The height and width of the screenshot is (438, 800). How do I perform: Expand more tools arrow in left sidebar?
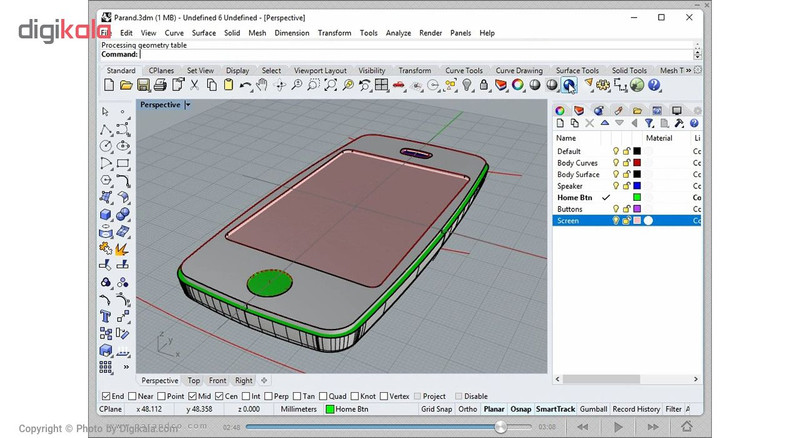[126, 367]
